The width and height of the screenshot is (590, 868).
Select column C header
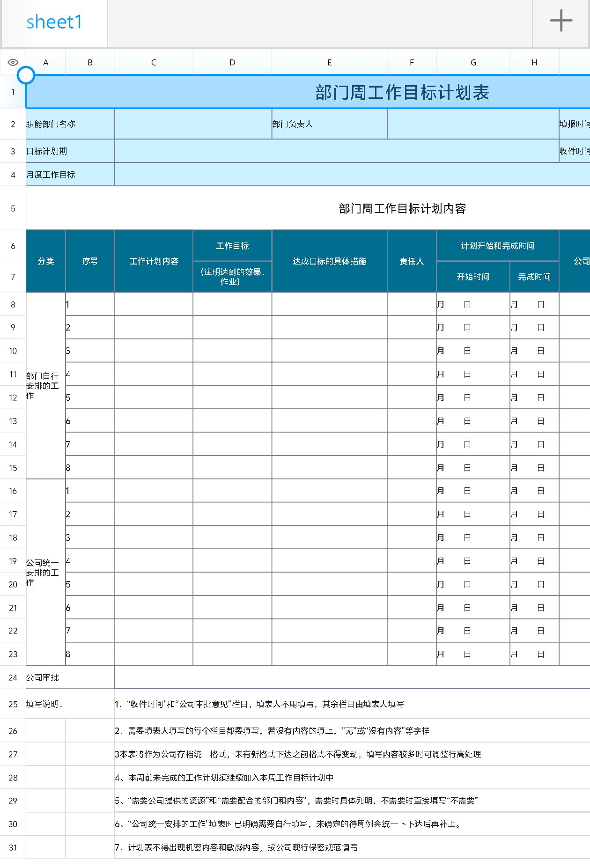(x=154, y=62)
